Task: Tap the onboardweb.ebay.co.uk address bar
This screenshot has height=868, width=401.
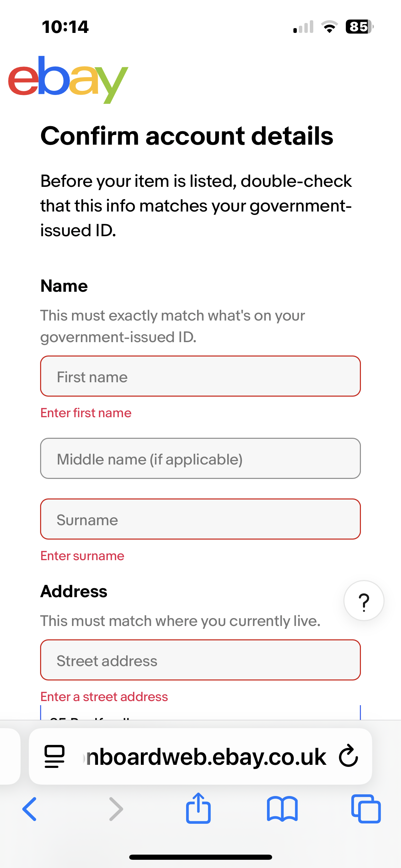Action: [206, 757]
